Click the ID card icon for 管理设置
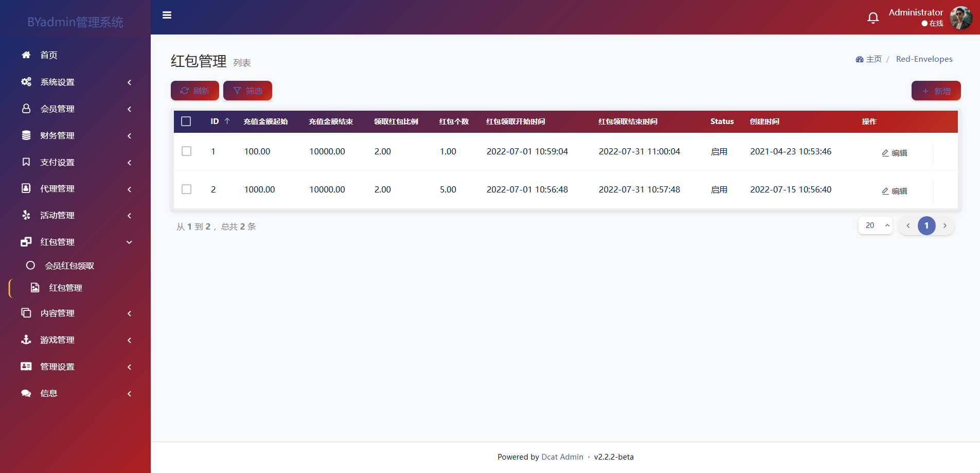The height and width of the screenshot is (473, 980). click(x=26, y=366)
